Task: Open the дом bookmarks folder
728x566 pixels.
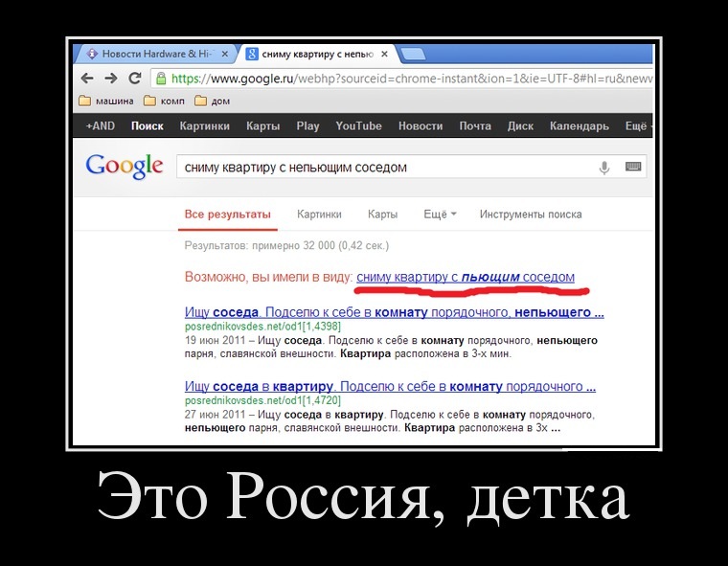Action: pos(212,101)
